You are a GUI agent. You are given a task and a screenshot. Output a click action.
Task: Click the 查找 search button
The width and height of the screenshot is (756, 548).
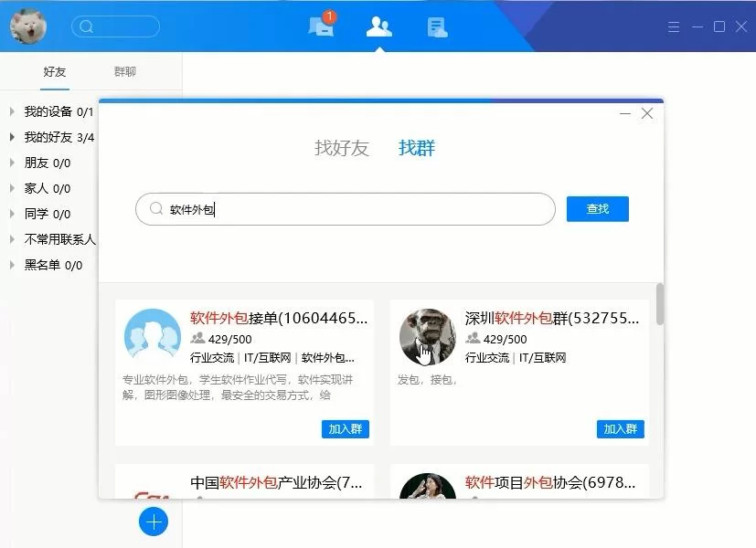point(597,209)
